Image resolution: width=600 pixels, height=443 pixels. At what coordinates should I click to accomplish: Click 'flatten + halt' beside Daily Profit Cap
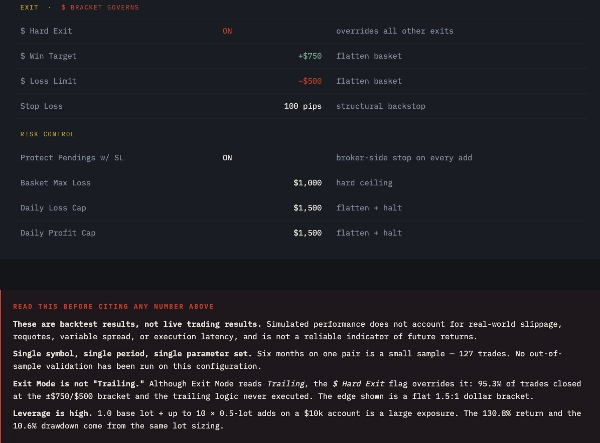369,233
